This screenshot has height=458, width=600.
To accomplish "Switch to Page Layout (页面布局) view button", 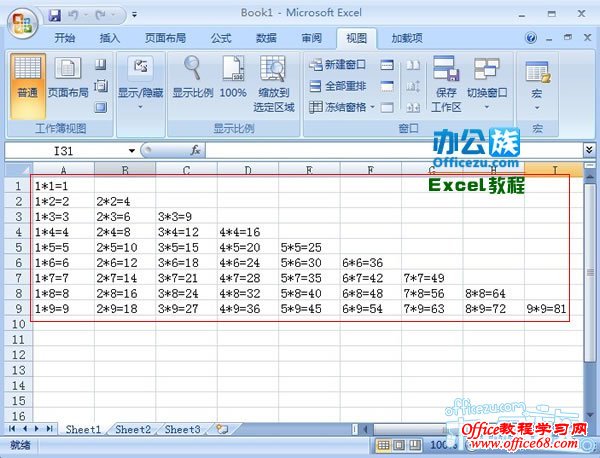I will (68, 78).
